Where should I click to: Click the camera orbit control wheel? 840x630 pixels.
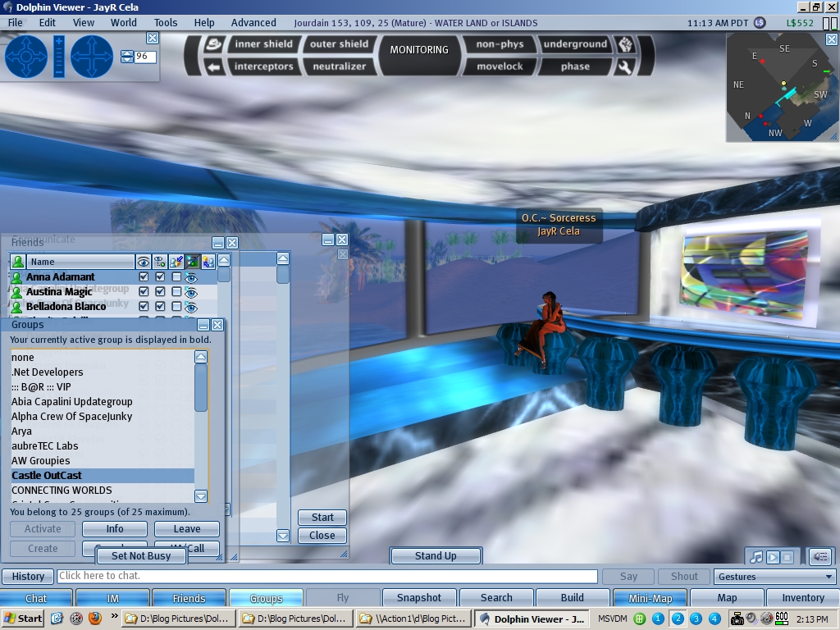[x=26, y=57]
